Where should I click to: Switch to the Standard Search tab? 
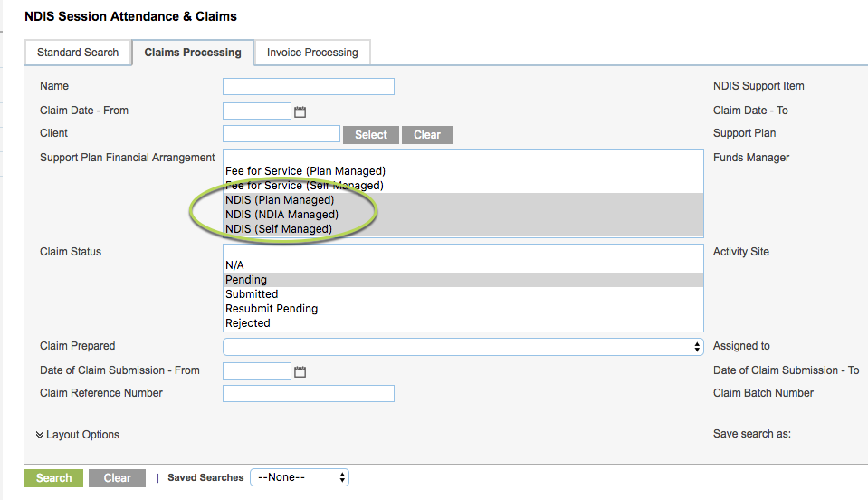78,52
